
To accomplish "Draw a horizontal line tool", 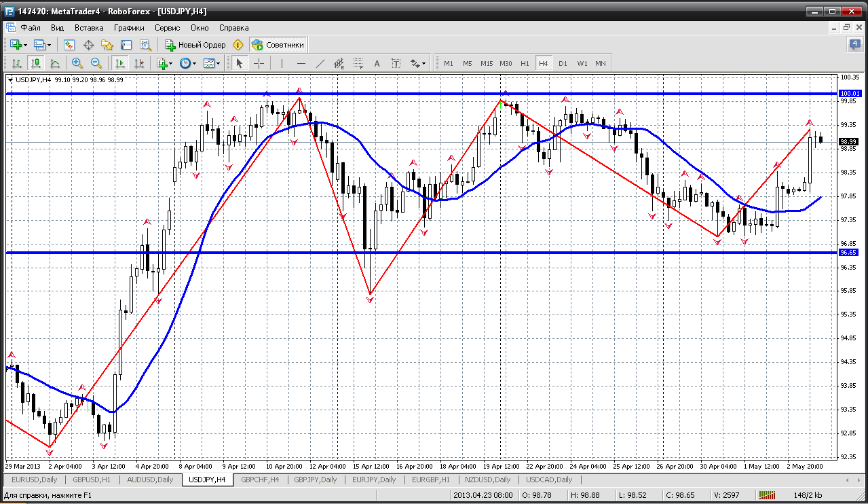I will (301, 63).
